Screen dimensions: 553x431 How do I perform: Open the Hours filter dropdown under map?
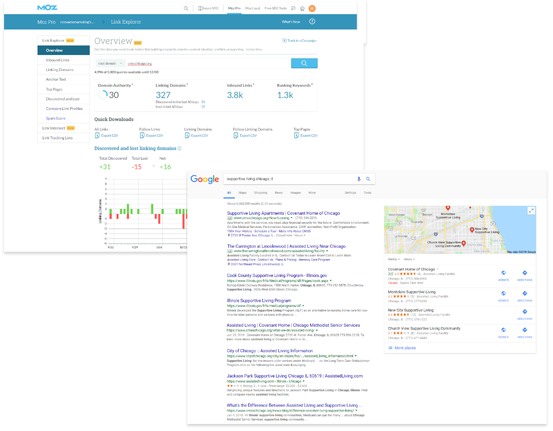pyautogui.click(x=409, y=259)
